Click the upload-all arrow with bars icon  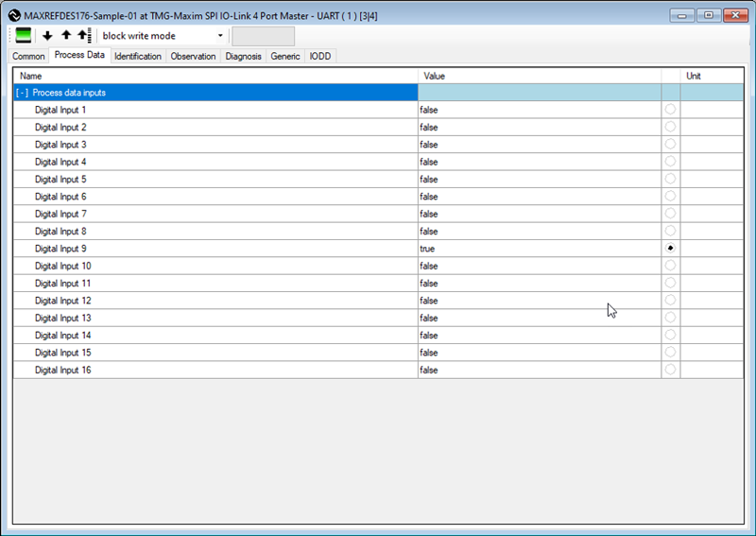pyautogui.click(x=84, y=35)
